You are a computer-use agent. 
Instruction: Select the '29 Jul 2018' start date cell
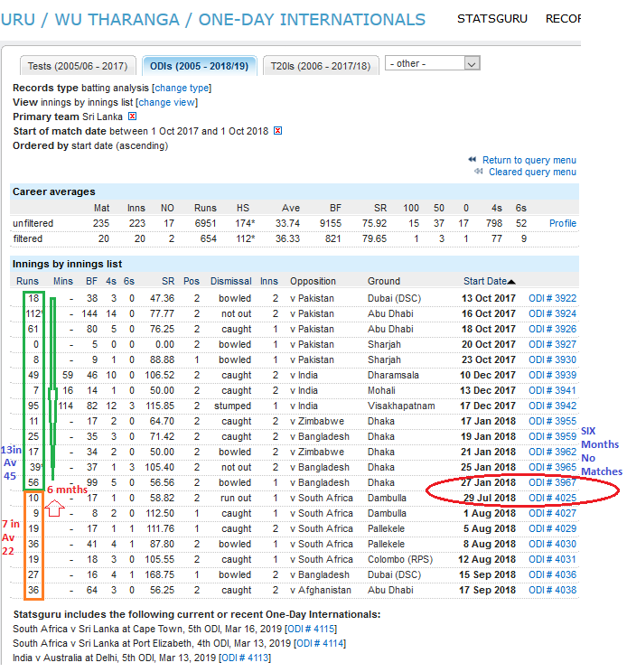pos(490,498)
